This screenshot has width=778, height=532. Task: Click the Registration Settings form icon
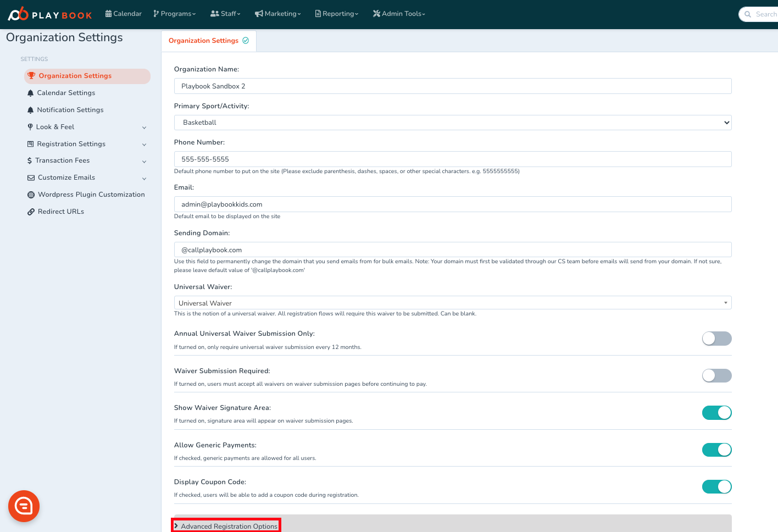pyautogui.click(x=31, y=144)
